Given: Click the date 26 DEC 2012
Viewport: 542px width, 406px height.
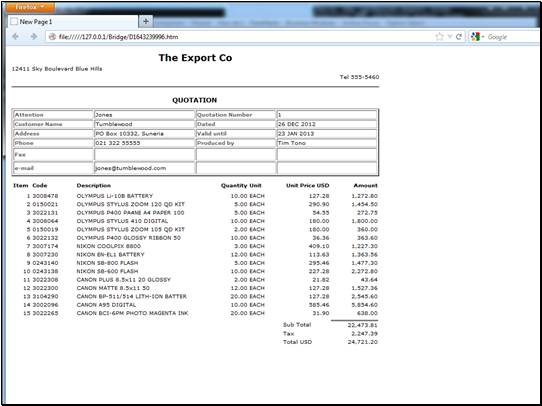Looking at the screenshot, I should tap(297, 124).
